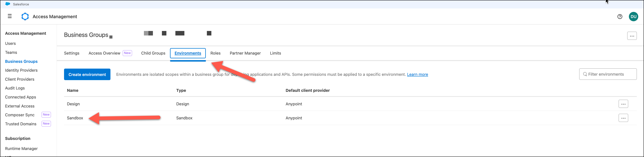The height and width of the screenshot is (157, 644).
Task: Click the Salesforce cloud logo icon
Action: [x=8, y=4]
